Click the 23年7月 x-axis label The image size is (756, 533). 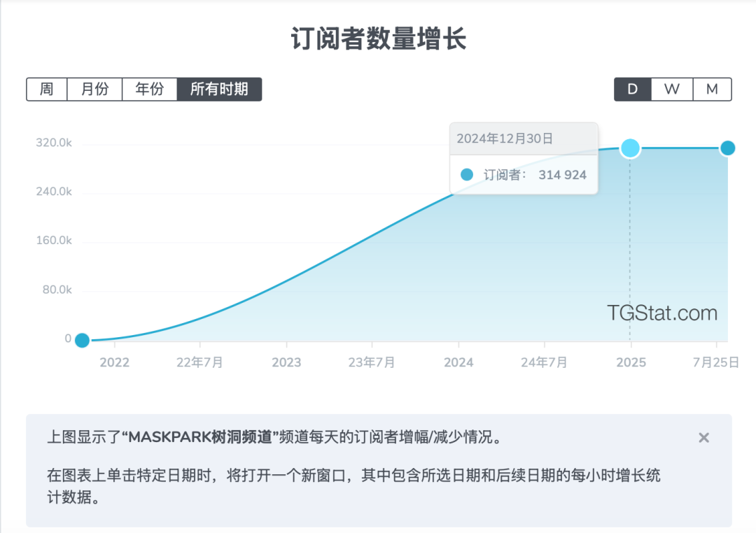click(372, 362)
